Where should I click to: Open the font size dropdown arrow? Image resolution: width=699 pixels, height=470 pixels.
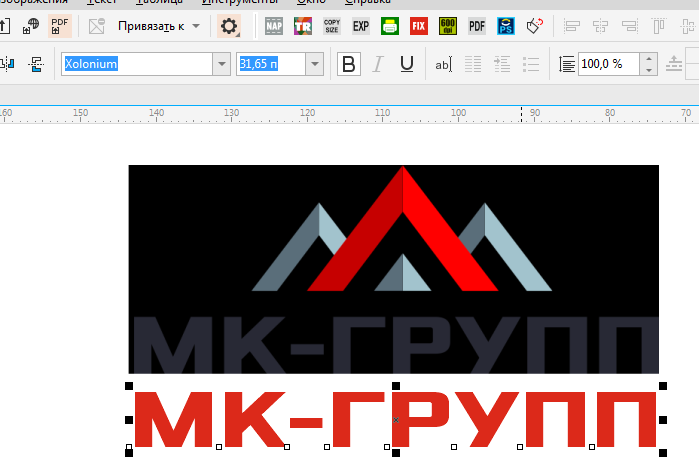tap(315, 64)
